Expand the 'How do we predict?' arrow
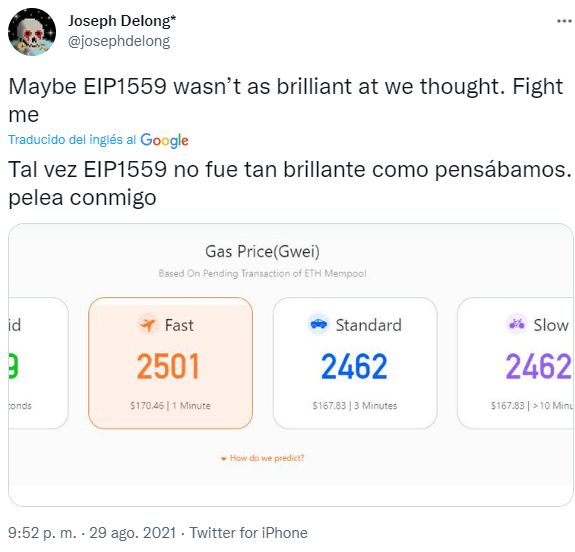Viewport: 575px width, 552px height. (223, 458)
